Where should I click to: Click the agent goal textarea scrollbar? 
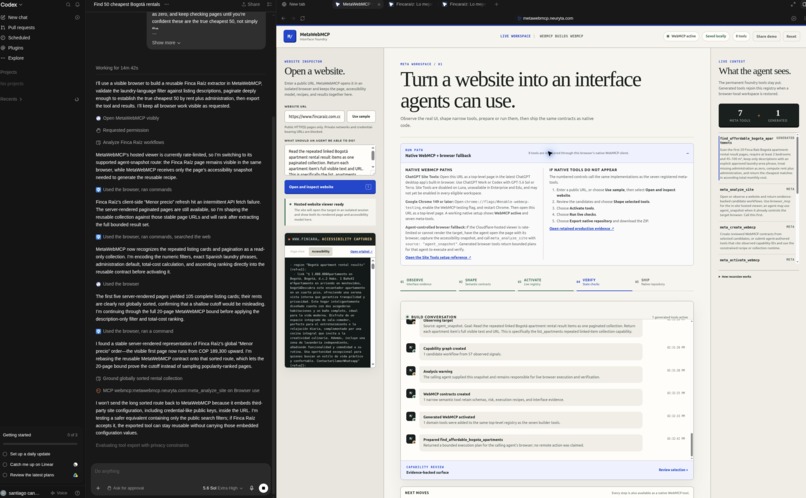point(373,156)
